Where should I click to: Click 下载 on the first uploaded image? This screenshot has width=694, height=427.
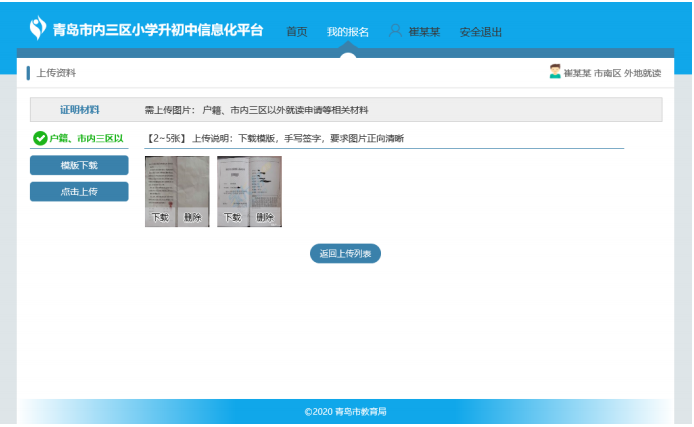point(160,217)
